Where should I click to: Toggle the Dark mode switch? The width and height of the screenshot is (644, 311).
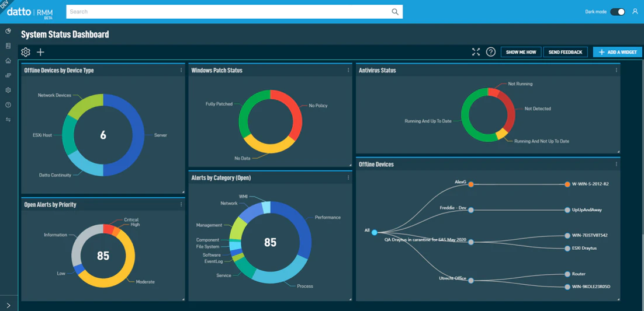click(617, 12)
